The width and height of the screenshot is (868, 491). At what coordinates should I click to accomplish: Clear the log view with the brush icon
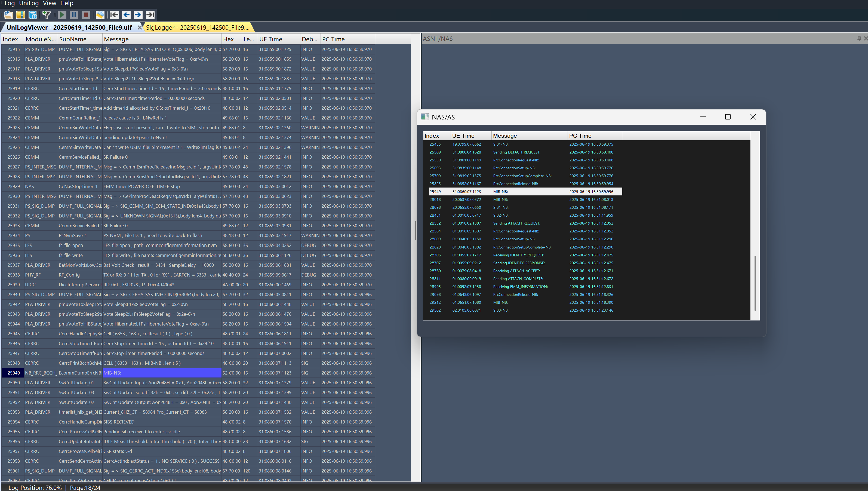[100, 14]
